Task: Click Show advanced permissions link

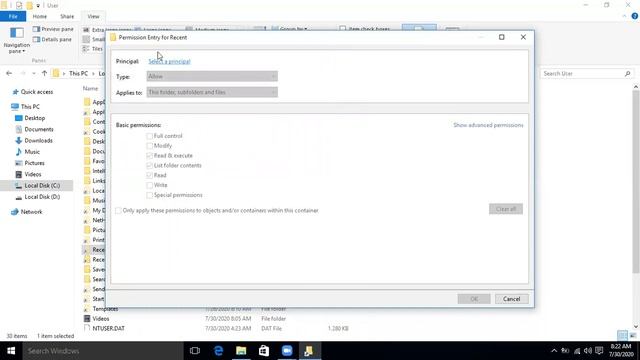Action: (x=488, y=125)
